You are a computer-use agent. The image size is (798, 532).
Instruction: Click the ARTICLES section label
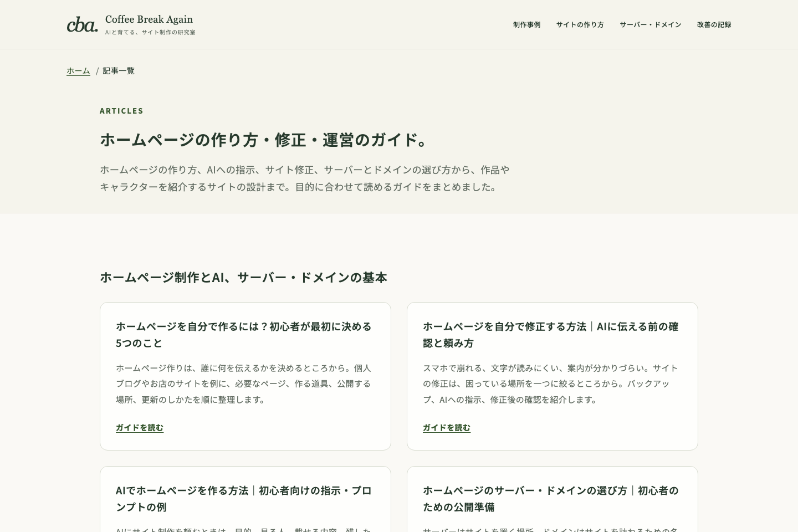[x=121, y=111]
